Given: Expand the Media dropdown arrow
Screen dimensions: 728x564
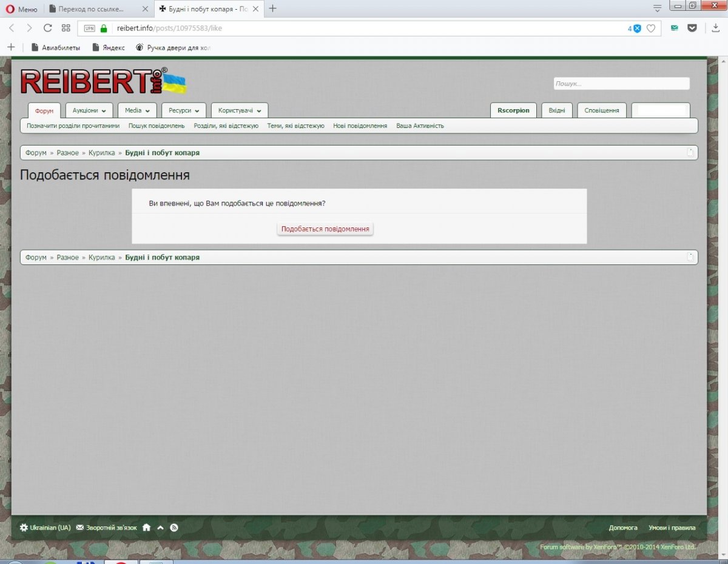Looking at the screenshot, I should (147, 111).
